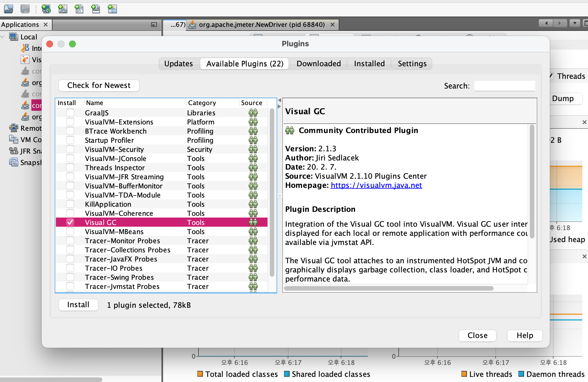The image size is (588, 382).
Task: Click the source icon in the BTrace Workbench row
Action: click(253, 131)
